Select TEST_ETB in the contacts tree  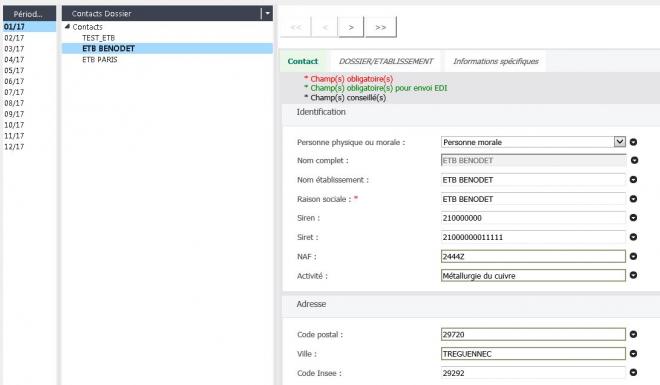pyautogui.click(x=98, y=38)
